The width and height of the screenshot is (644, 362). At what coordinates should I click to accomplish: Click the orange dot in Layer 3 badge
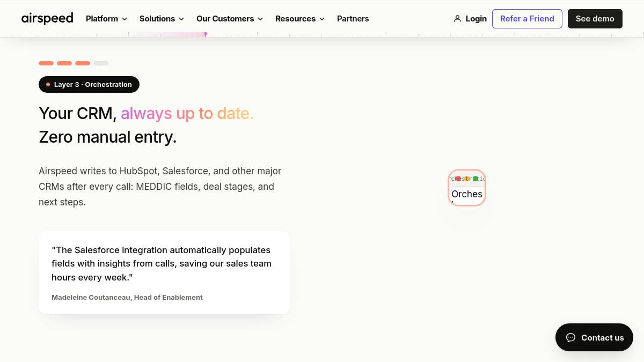pos(48,85)
